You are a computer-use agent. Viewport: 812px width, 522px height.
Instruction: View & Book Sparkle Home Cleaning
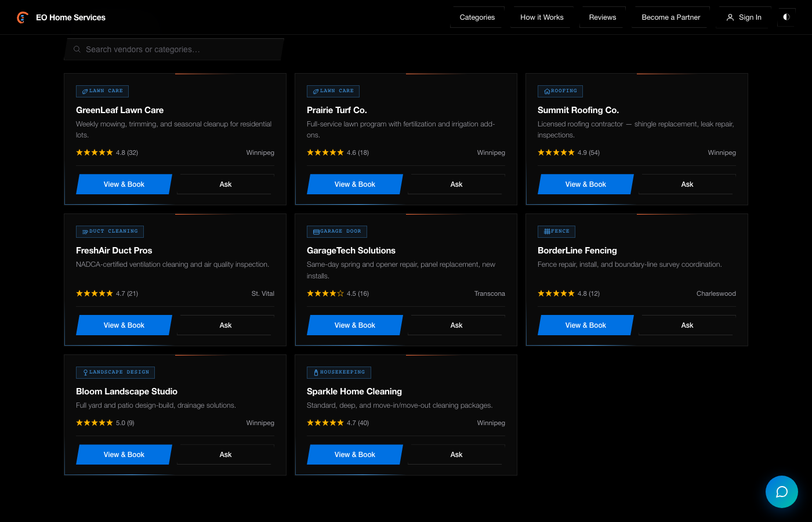click(355, 455)
